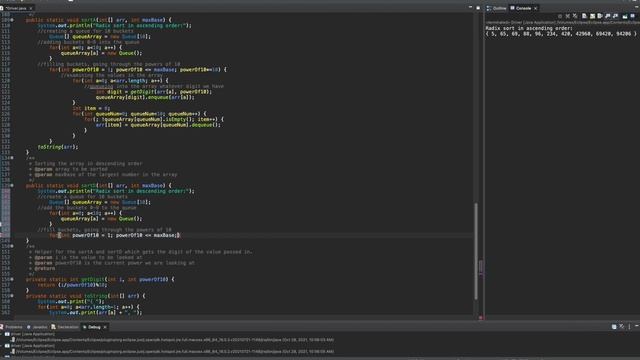Click 'Radix sort in ascending order:' console output
640x360 pixels.
[x=529, y=28]
